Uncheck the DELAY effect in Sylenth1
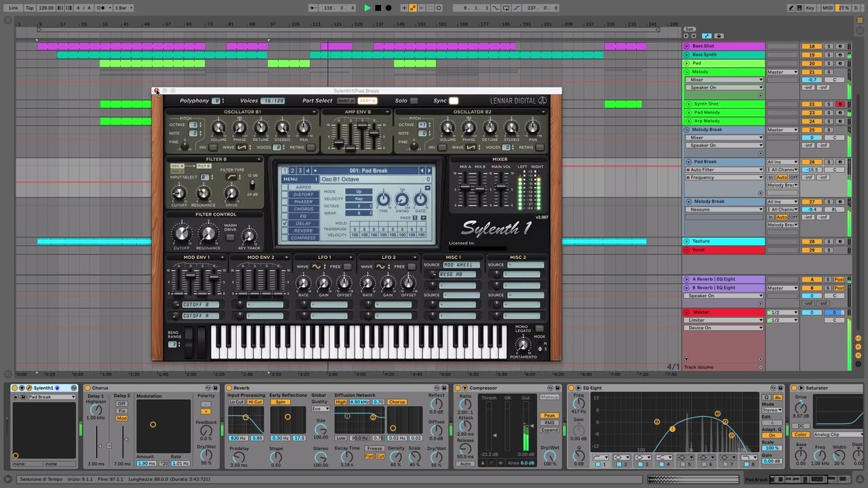Viewport: 868px width, 488px height. point(285,224)
